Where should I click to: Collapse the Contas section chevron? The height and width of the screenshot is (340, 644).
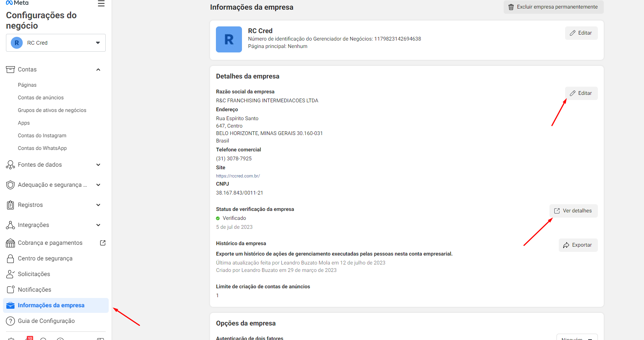click(98, 70)
